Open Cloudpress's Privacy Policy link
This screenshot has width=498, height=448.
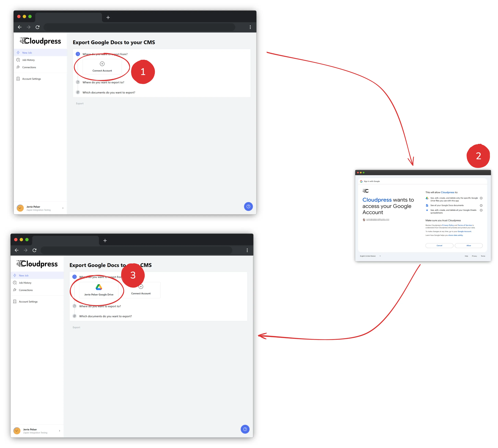pyautogui.click(x=448, y=225)
